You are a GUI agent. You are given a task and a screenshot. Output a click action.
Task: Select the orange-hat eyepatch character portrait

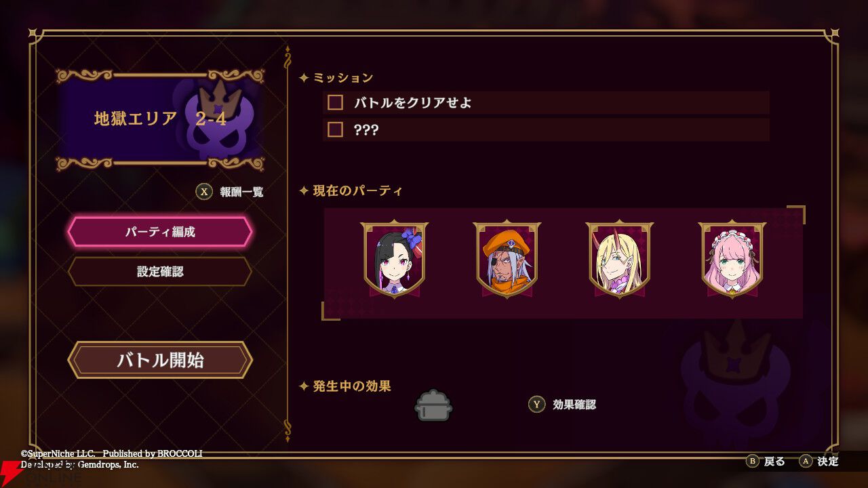[x=507, y=259]
